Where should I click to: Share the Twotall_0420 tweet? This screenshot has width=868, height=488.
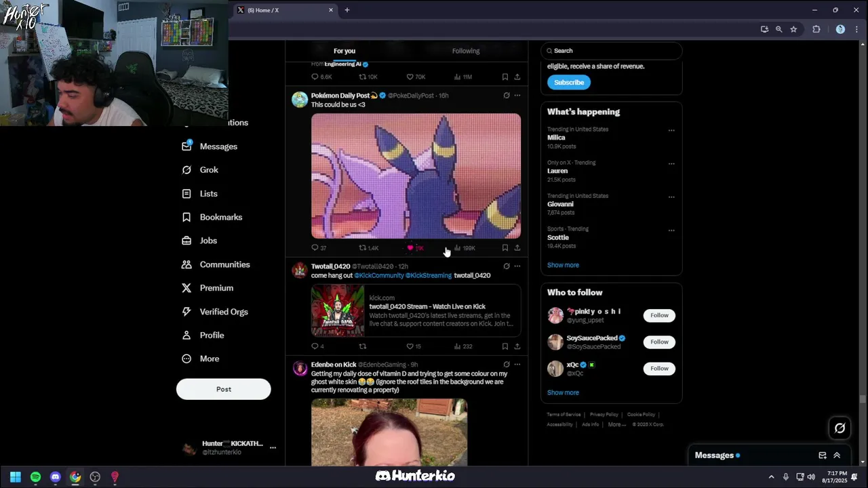(x=517, y=346)
